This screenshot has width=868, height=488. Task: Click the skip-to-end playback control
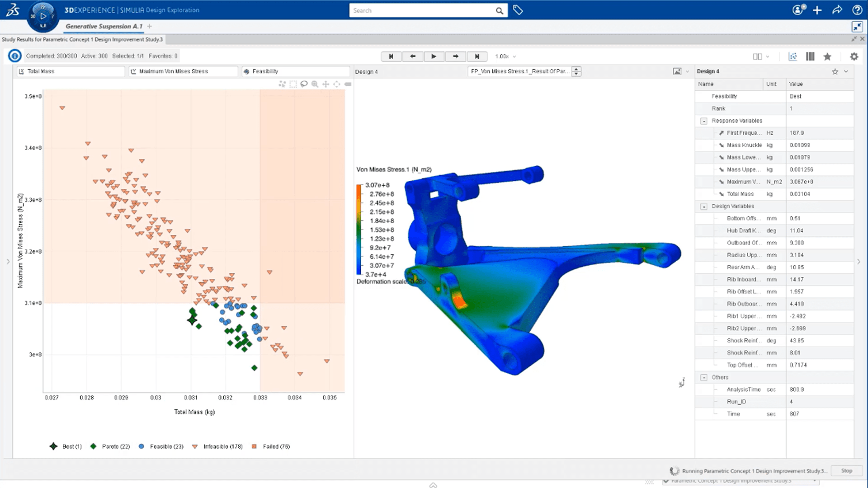(476, 56)
